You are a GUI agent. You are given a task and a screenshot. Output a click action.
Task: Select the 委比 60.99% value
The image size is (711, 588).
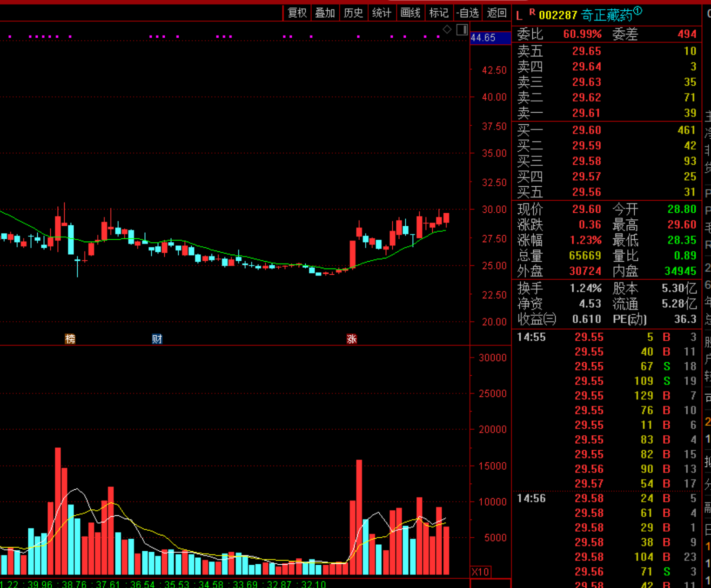(582, 34)
